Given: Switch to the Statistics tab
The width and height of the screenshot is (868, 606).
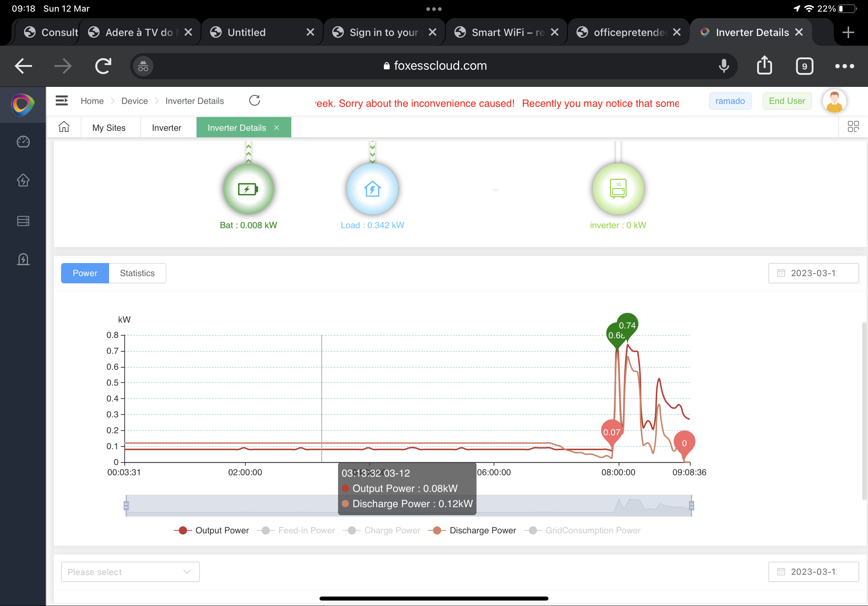Looking at the screenshot, I should (x=137, y=273).
